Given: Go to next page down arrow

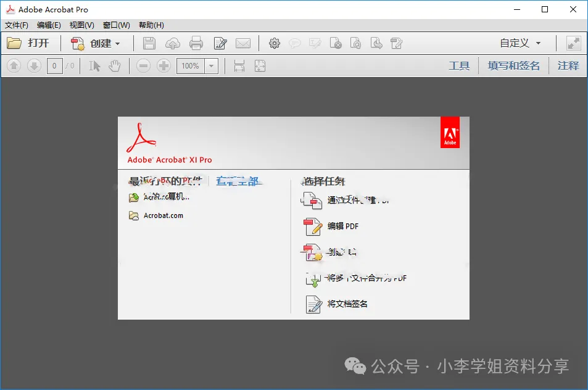Looking at the screenshot, I should click(34, 66).
